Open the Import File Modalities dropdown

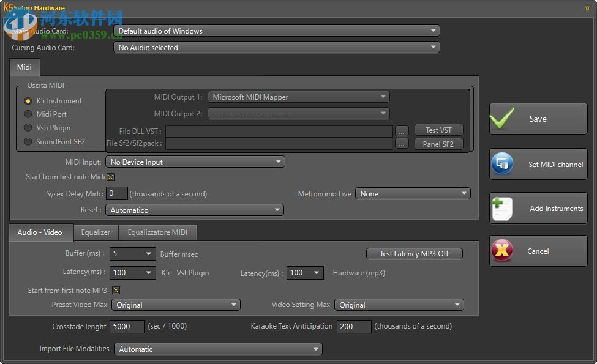218,349
